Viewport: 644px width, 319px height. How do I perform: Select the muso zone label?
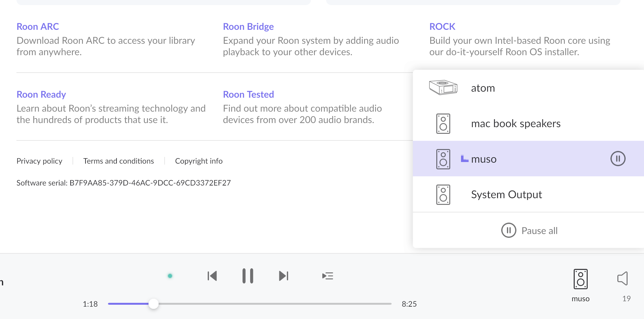point(484,159)
